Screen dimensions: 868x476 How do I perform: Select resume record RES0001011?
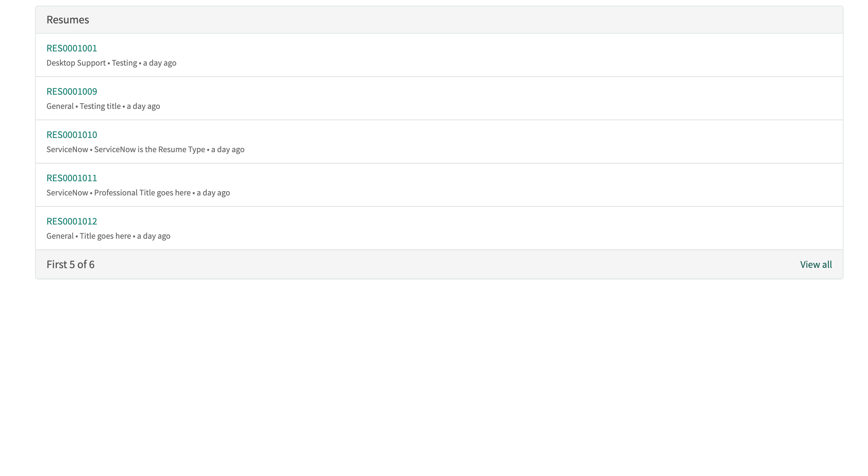click(72, 178)
